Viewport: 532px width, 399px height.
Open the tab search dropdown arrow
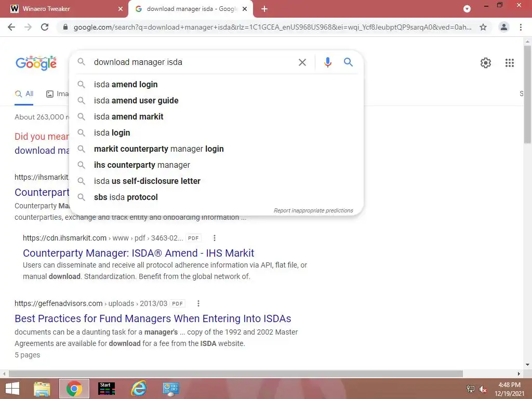click(x=467, y=9)
